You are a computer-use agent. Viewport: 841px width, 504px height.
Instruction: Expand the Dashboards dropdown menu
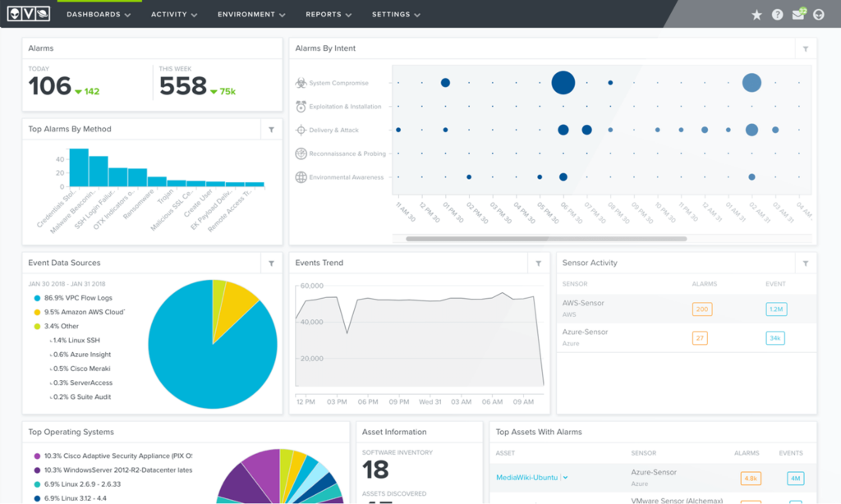[99, 15]
